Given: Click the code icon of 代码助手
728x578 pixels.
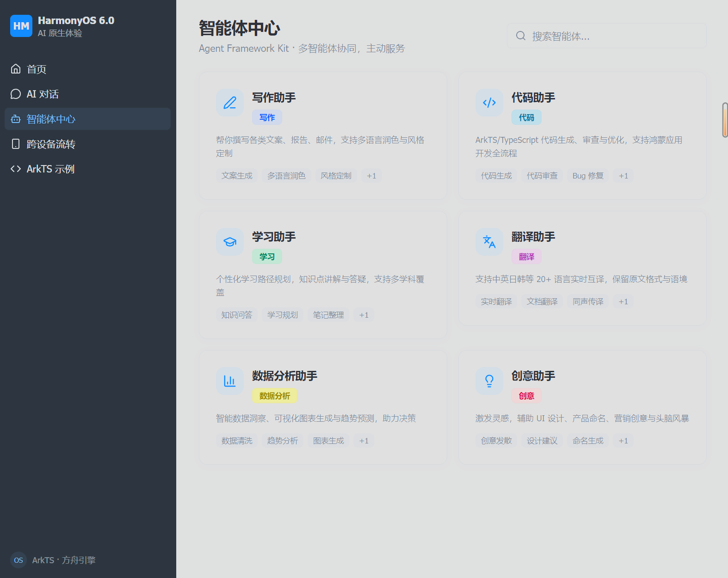Looking at the screenshot, I should tap(489, 103).
